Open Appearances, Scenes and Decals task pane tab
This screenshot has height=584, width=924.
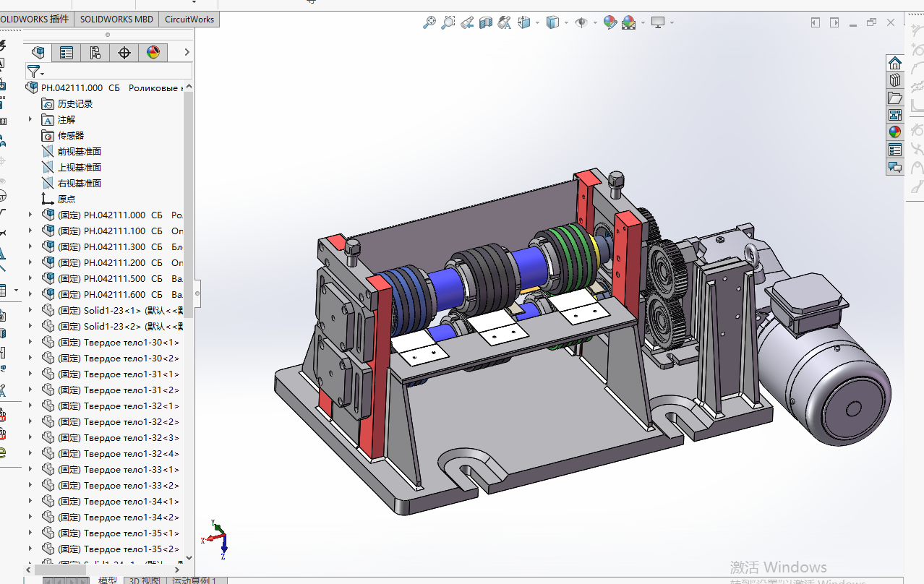tap(895, 132)
